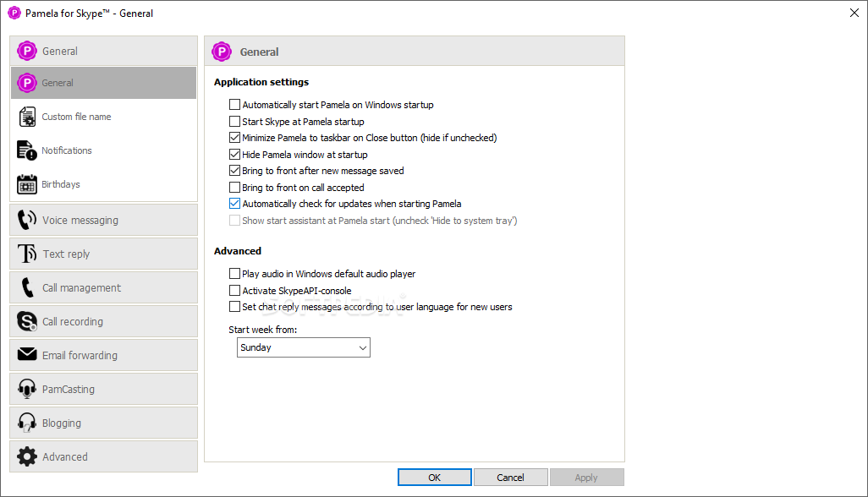The height and width of the screenshot is (497, 868).
Task: Click the Apply button
Action: point(586,477)
